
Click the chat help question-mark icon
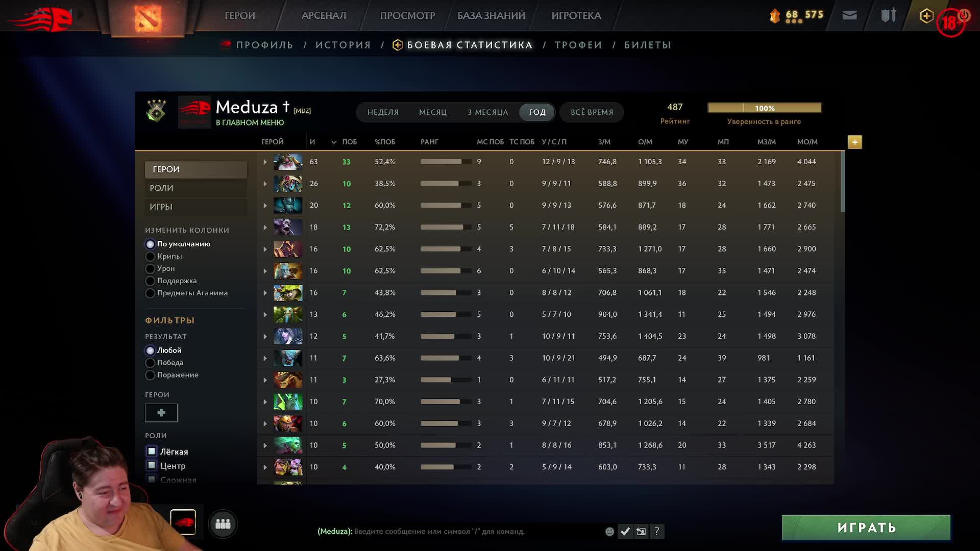pyautogui.click(x=657, y=532)
